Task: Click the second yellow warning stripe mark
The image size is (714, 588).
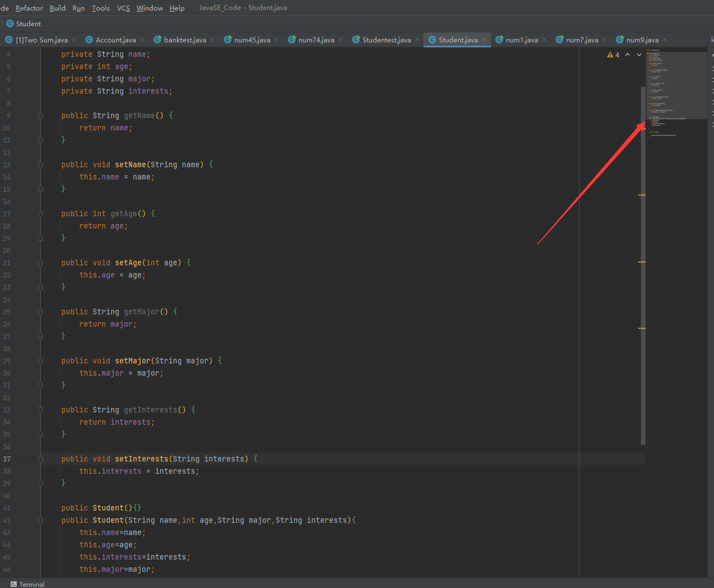Action: [x=642, y=262]
